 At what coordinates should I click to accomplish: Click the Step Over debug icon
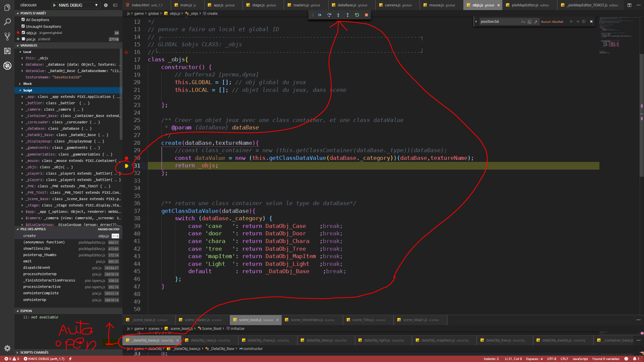[329, 15]
